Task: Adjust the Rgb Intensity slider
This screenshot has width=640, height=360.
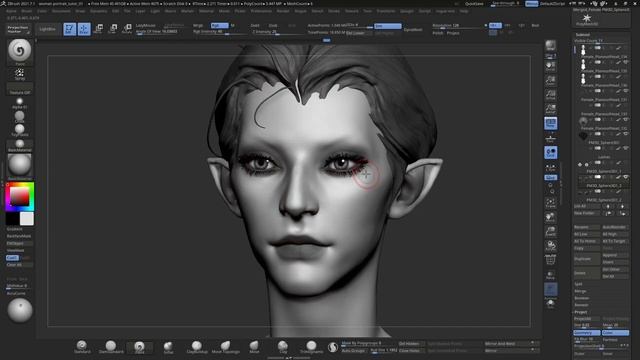Action: 220,32
